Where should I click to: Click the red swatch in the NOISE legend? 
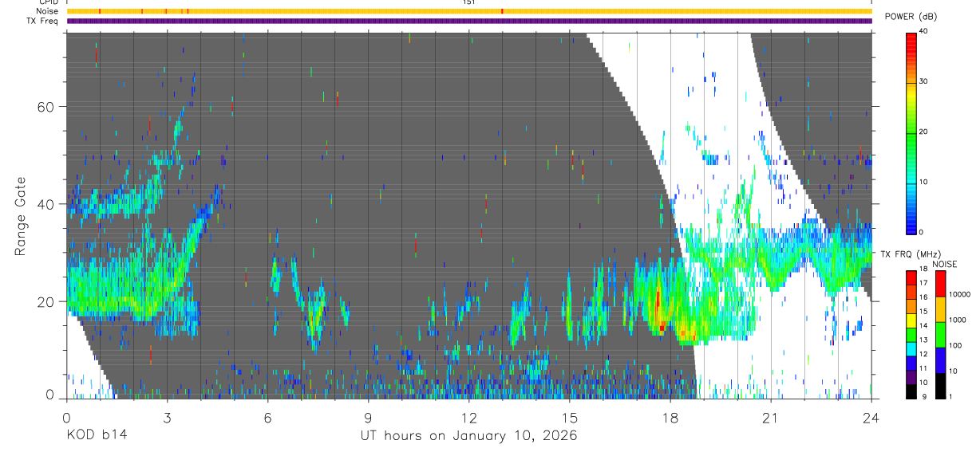click(940, 283)
